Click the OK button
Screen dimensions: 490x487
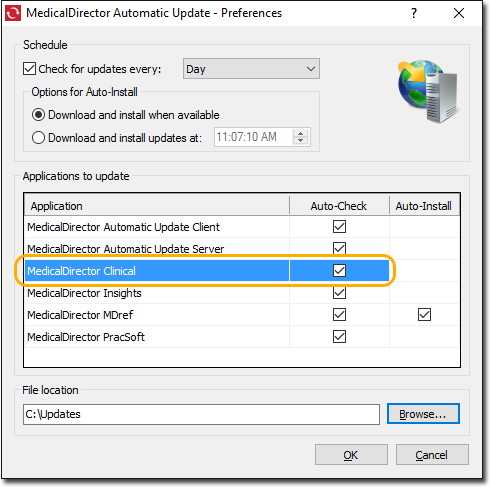pyautogui.click(x=351, y=455)
